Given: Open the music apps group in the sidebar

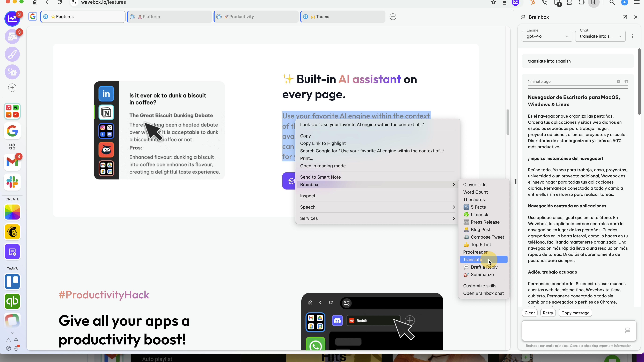Looking at the screenshot, I should pyautogui.click(x=12, y=111).
